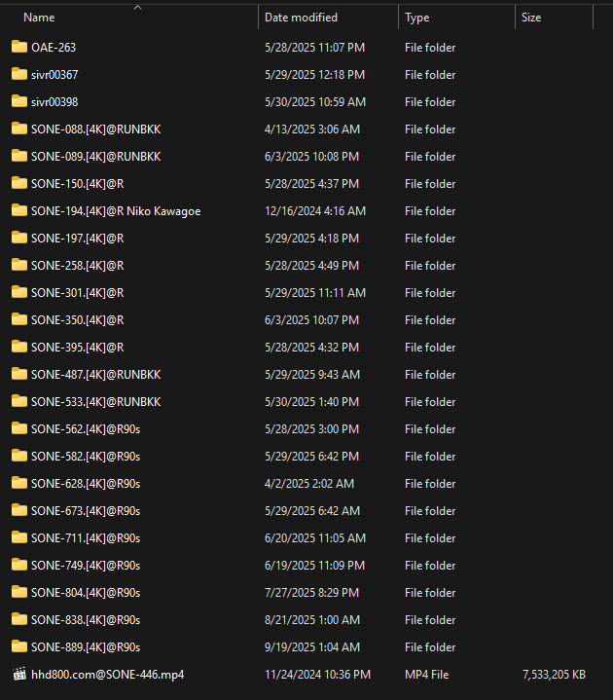Select the file name hhd800.com@SONE-446.mp4

(x=108, y=674)
